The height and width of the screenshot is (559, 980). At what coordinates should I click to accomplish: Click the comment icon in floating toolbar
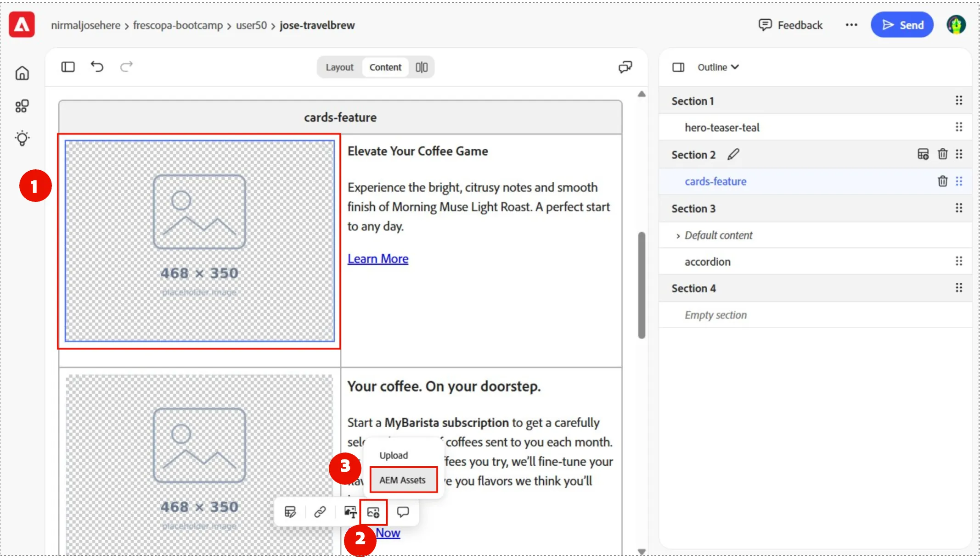(403, 512)
